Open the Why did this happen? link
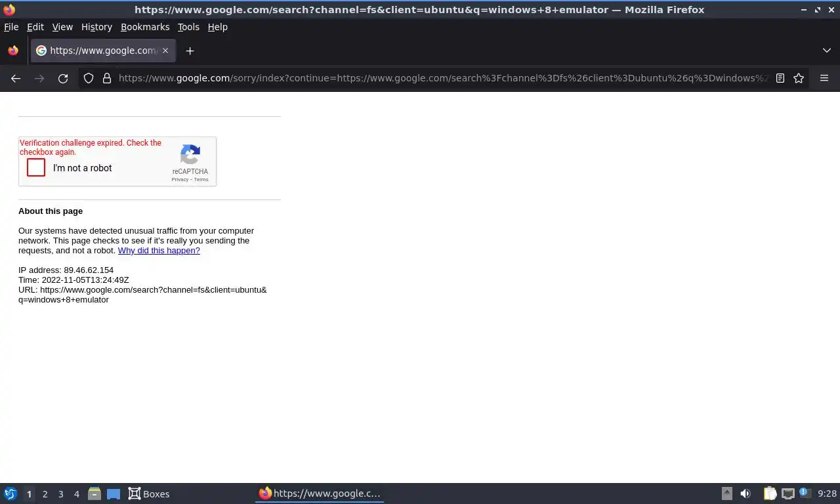840x504 pixels. point(159,251)
